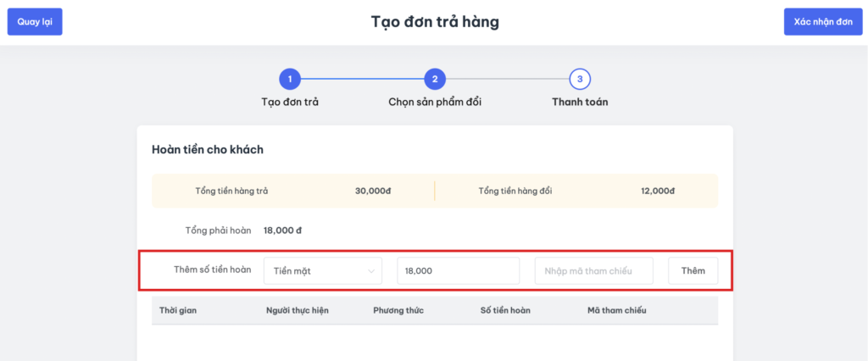Click the Nhập mã tham chiếu field
Image resolution: width=868 pixels, height=361 pixels.
coord(593,270)
